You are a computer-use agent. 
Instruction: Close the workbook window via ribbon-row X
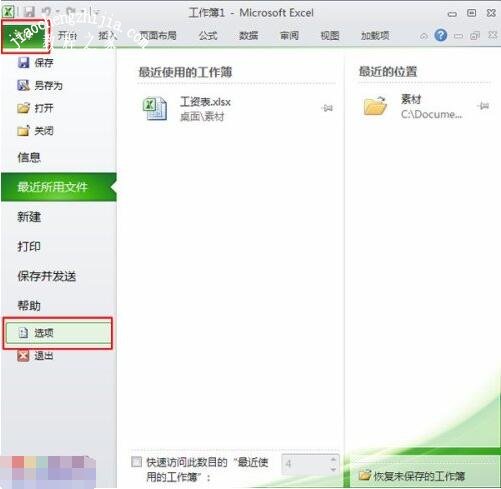coord(492,35)
